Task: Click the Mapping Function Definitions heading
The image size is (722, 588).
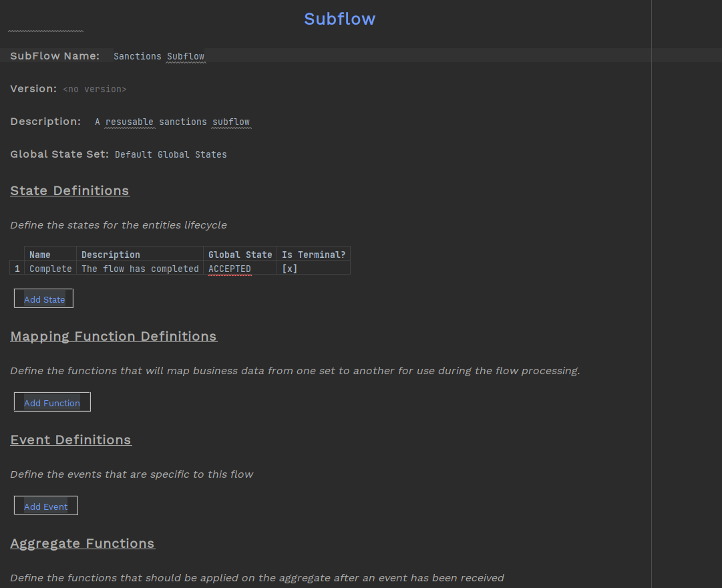Action: pyautogui.click(x=114, y=337)
